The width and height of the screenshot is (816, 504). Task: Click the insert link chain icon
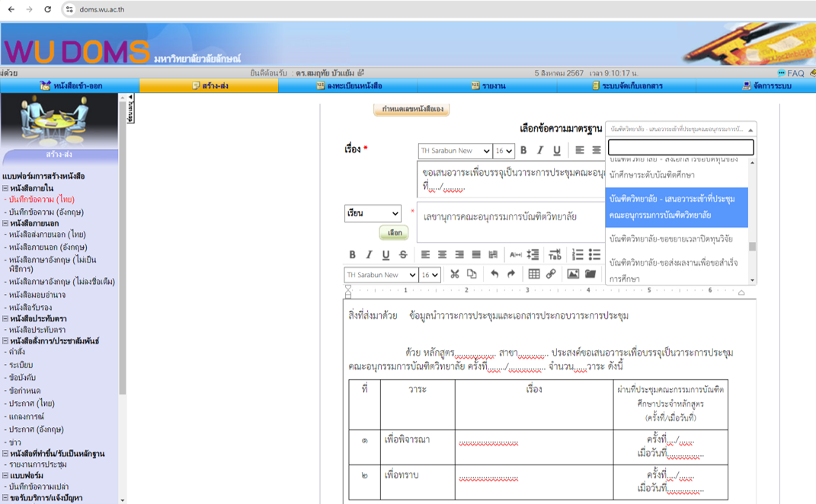pos(551,274)
